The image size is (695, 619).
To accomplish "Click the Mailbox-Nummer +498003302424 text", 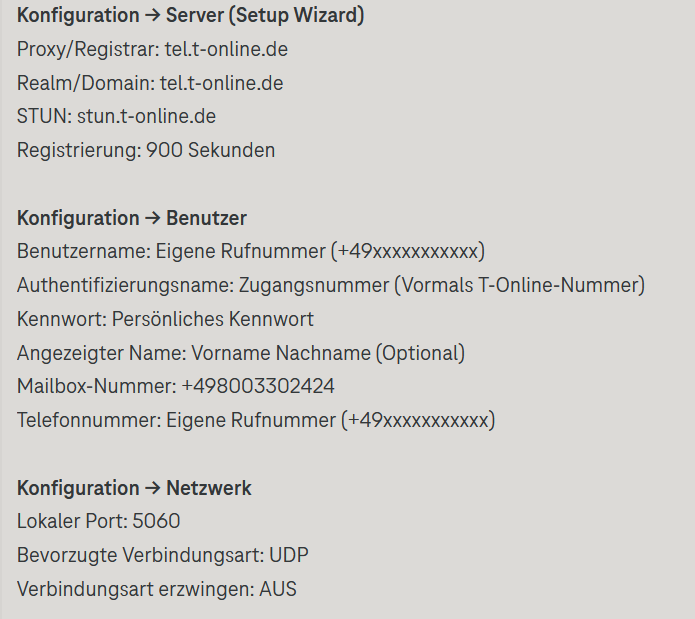I will coord(176,386).
